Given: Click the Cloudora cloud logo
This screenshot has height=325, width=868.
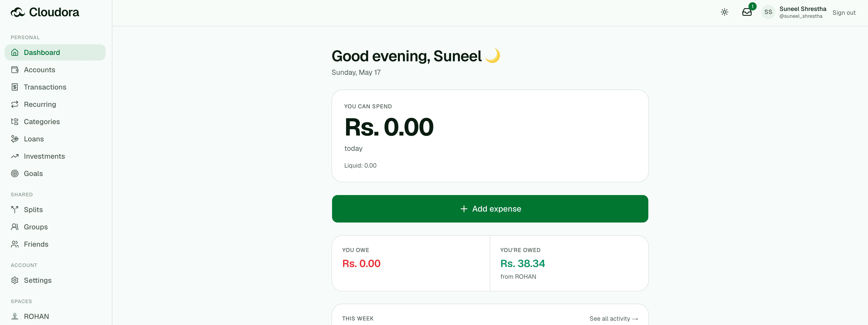Looking at the screenshot, I should [18, 12].
